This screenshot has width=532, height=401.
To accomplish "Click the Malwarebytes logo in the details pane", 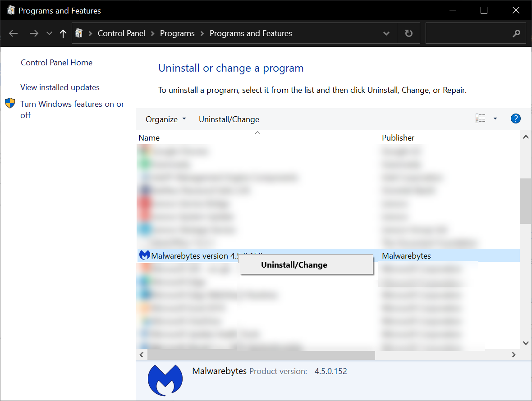I will [x=165, y=380].
